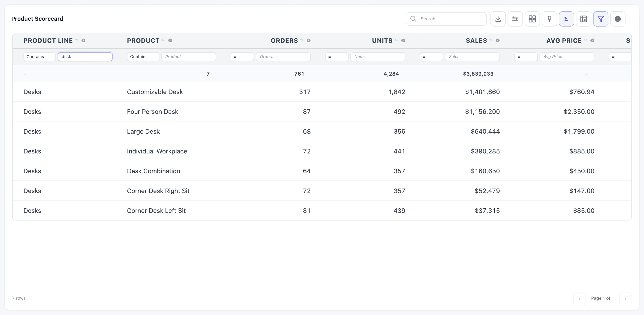Open the column settings sliders icon
644x315 pixels.
point(515,19)
